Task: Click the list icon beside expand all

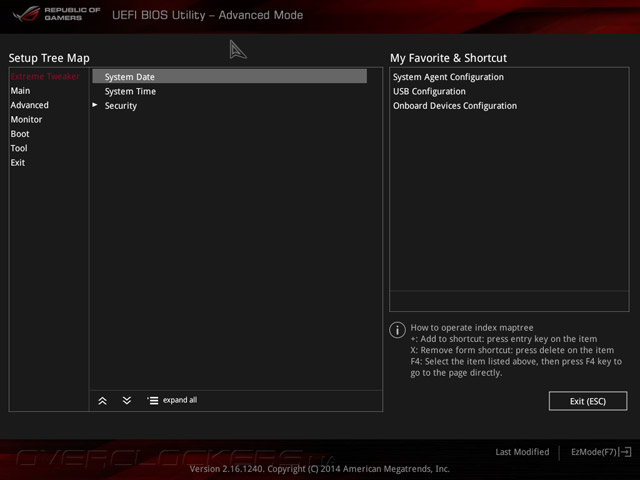Action: (x=153, y=400)
